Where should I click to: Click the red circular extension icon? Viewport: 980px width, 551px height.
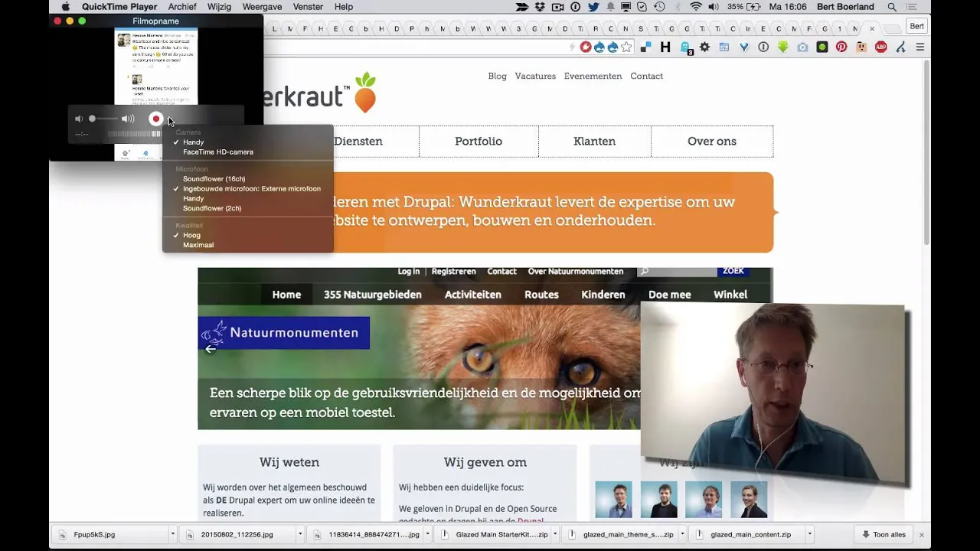point(586,47)
